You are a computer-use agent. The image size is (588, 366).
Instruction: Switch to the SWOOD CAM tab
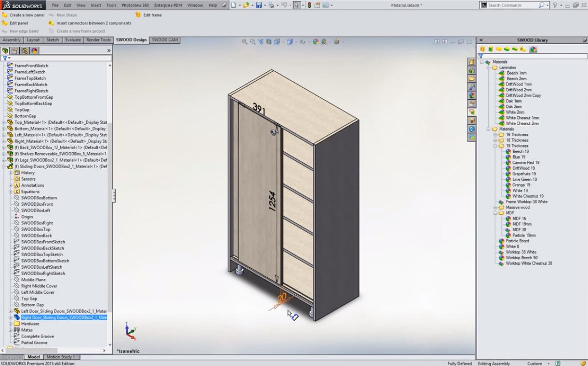point(165,40)
